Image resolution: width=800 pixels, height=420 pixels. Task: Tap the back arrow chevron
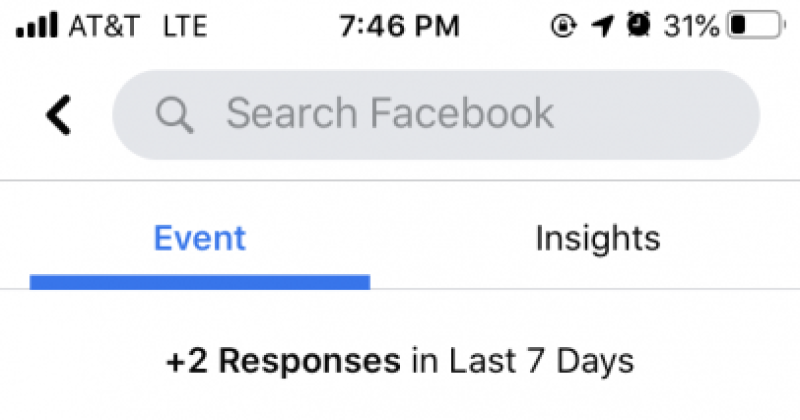pyautogui.click(x=59, y=115)
